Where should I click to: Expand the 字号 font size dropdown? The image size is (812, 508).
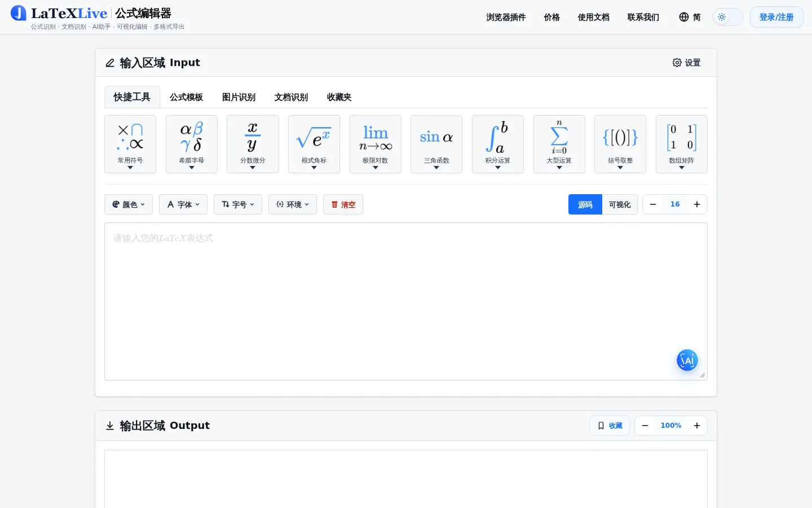point(238,204)
